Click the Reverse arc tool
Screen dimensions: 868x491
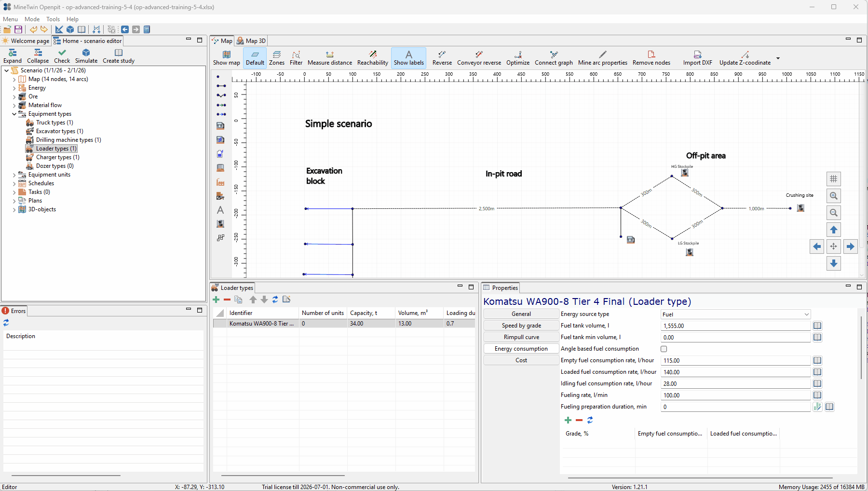pyautogui.click(x=442, y=58)
